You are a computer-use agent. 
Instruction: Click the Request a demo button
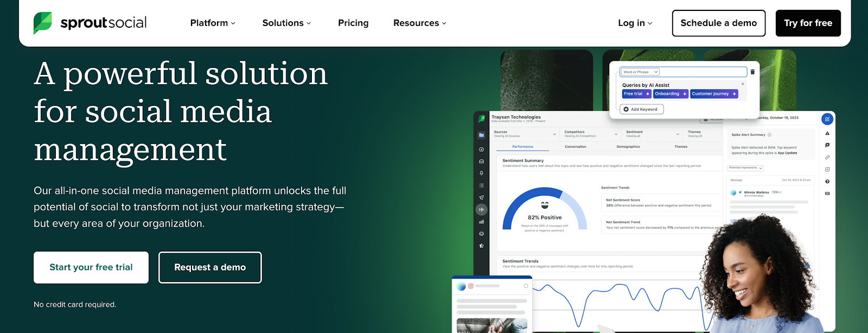tap(210, 267)
